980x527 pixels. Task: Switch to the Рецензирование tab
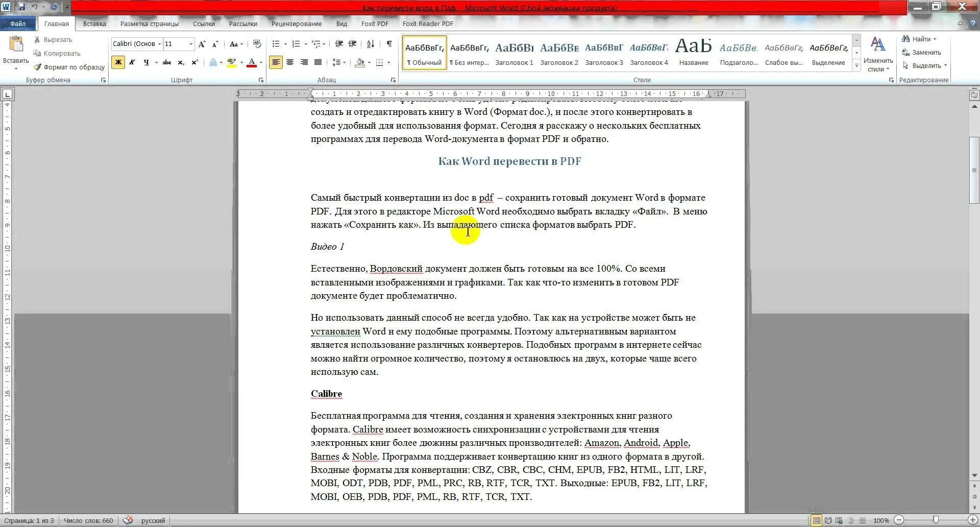point(297,23)
